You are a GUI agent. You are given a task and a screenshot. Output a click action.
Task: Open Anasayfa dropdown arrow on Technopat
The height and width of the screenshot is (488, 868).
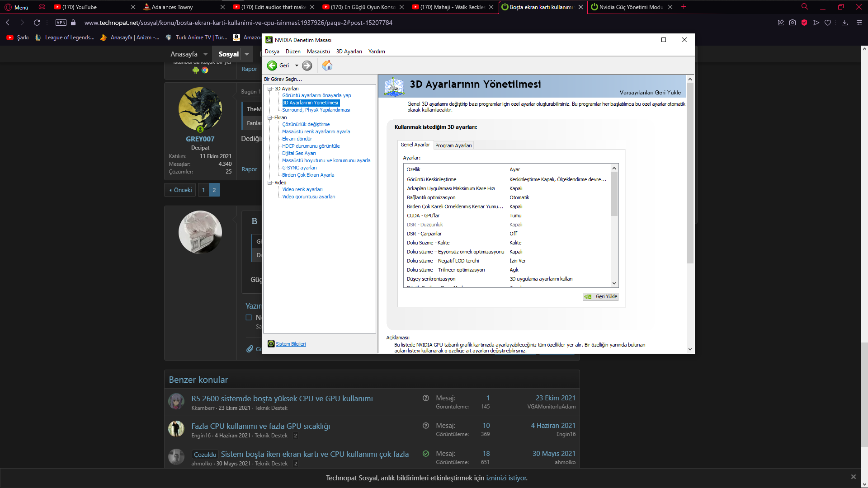(x=205, y=54)
